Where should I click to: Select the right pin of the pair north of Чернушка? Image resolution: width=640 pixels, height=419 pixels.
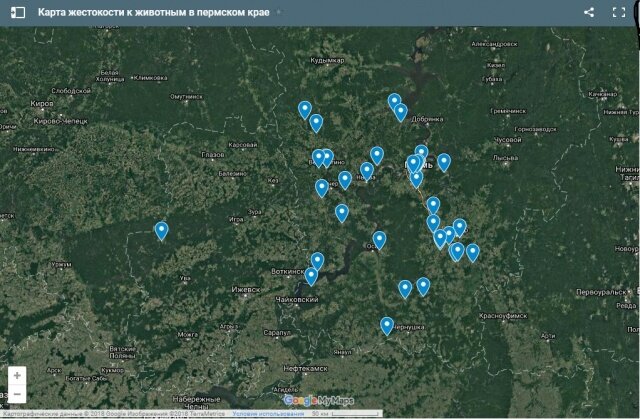coord(423,286)
